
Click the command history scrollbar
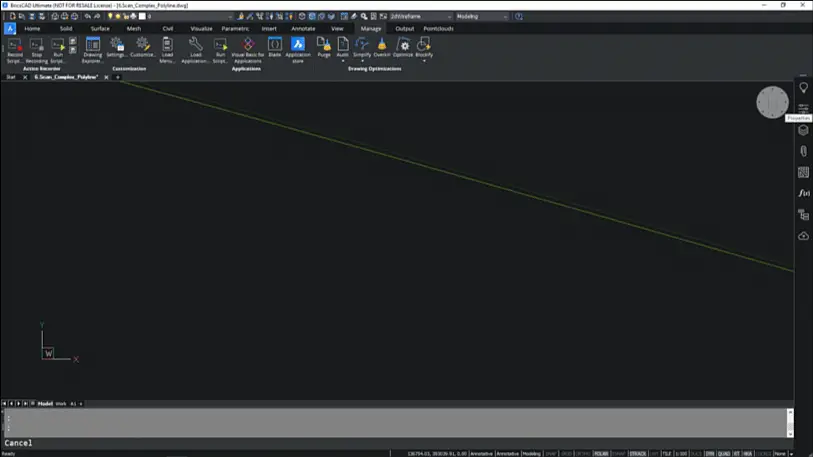coord(790,423)
